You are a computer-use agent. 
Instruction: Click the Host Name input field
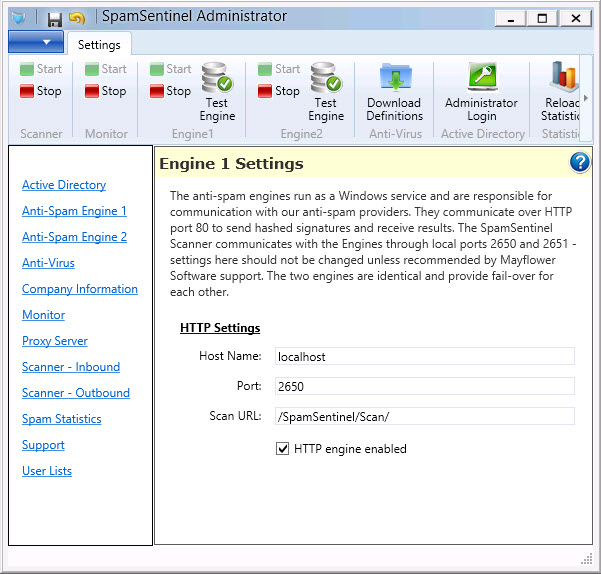[425, 356]
